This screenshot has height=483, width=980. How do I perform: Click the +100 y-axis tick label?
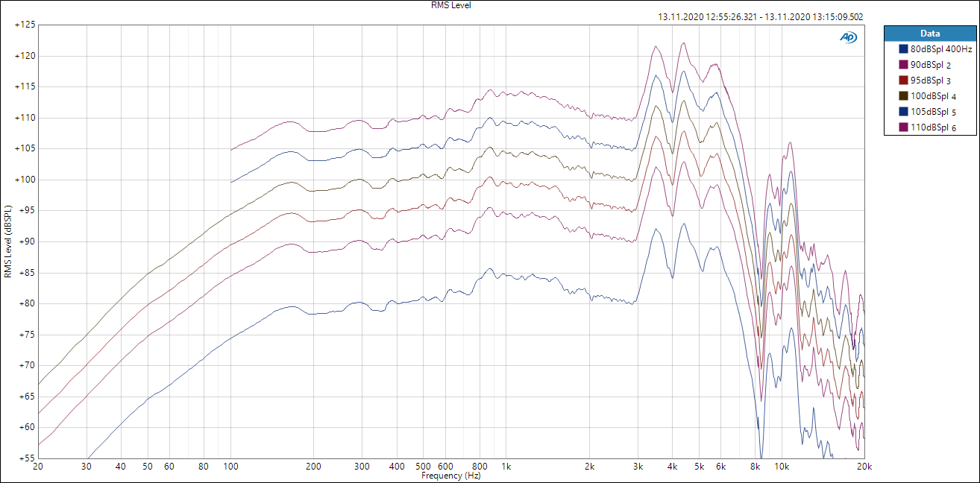(x=25, y=180)
